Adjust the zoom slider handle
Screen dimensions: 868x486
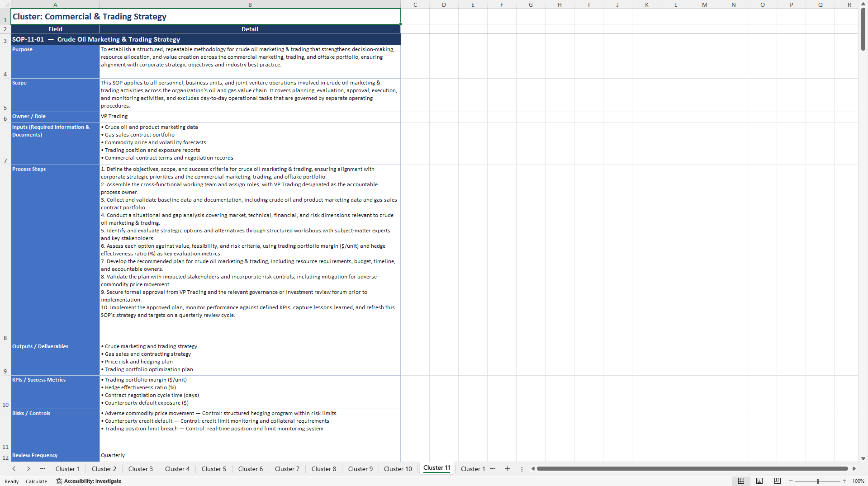[818, 481]
